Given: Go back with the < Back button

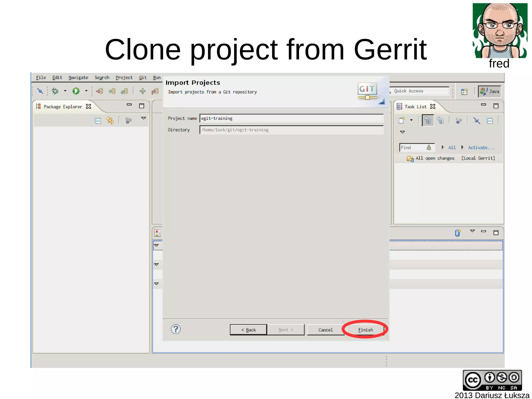Looking at the screenshot, I should (248, 330).
